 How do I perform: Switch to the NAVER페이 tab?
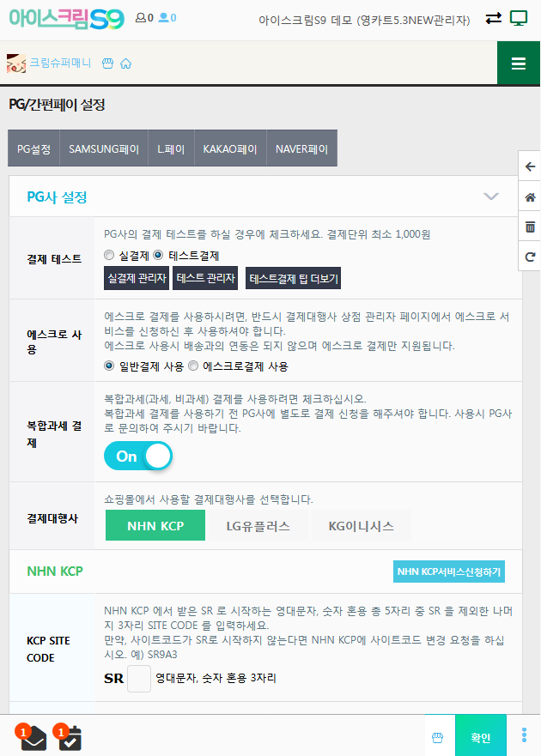(301, 148)
